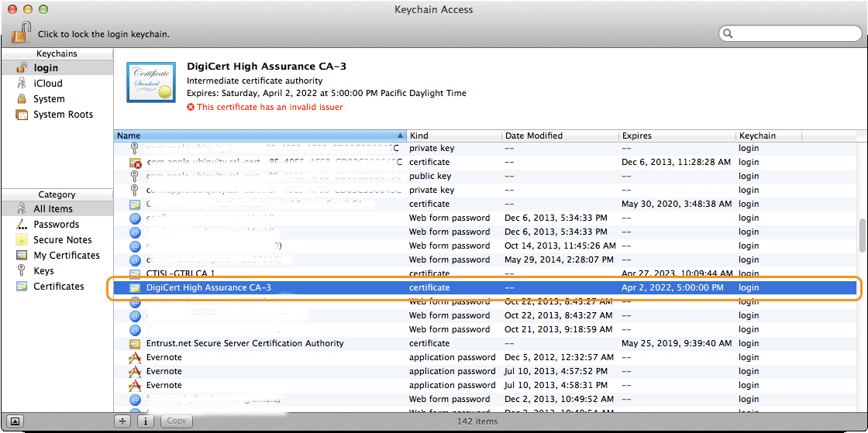Click the padlock icon to lock keychain
The image size is (868, 433).
[x=21, y=33]
